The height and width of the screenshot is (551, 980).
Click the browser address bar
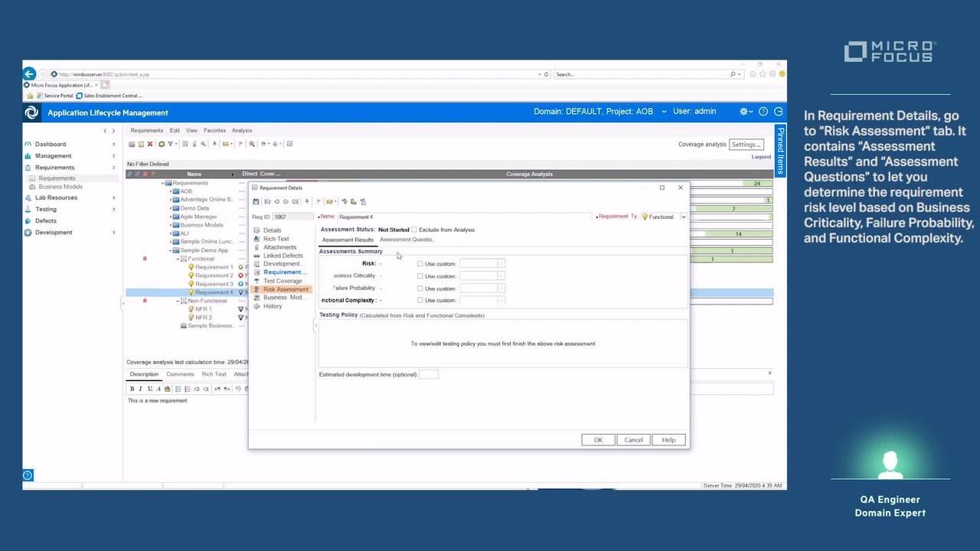301,74
